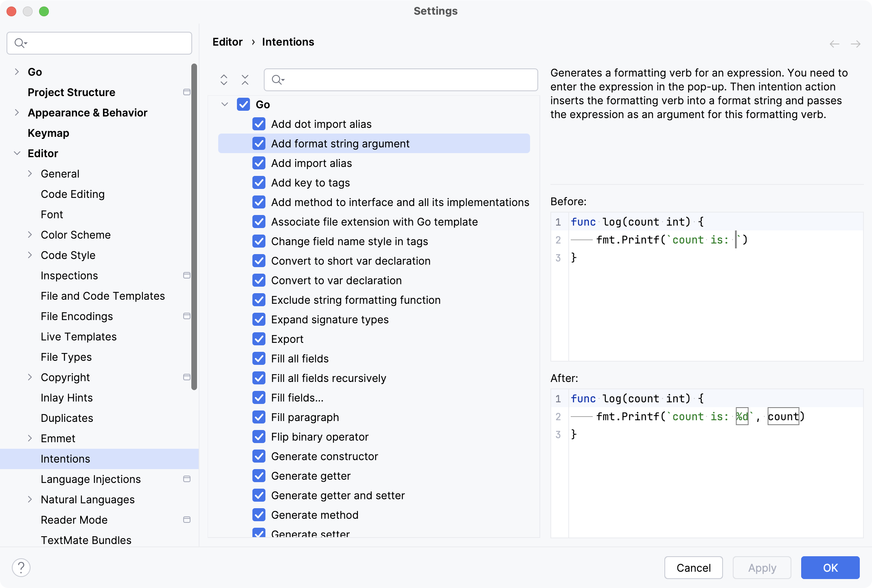
Task: Click the Editor breadcrumb
Action: (227, 42)
